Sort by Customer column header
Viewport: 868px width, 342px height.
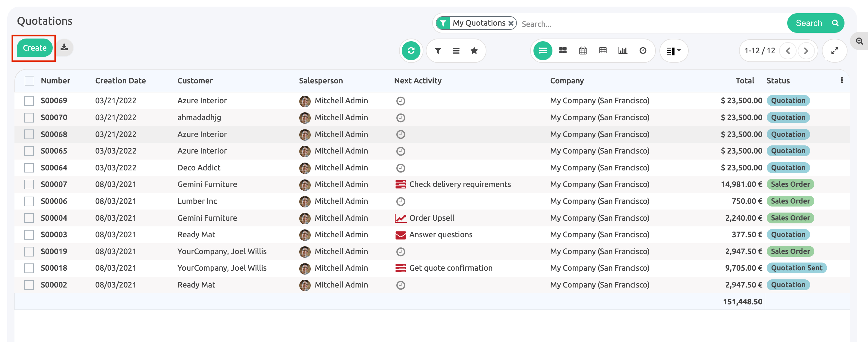click(195, 81)
